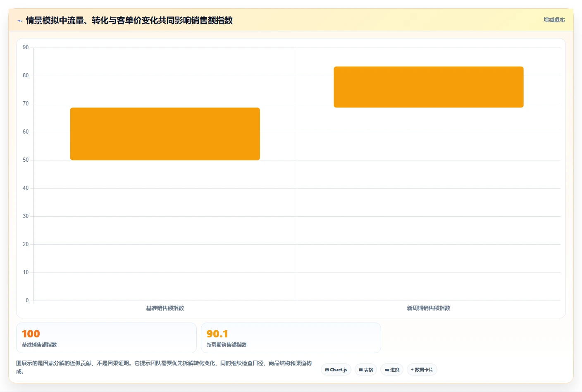This screenshot has width=582, height=392.
Task: Click the y-axis tick label 50
Action: click(26, 160)
